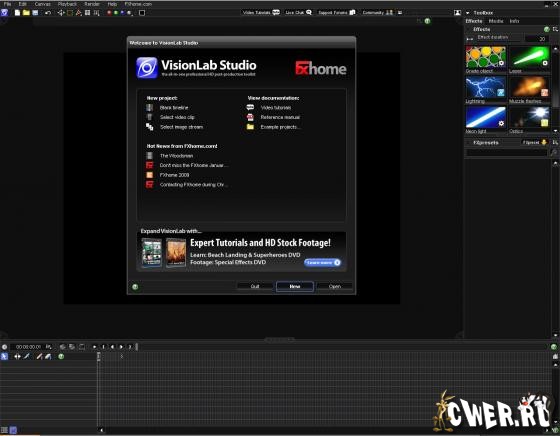The width and height of the screenshot is (560, 436).
Task: Click the Quit button in the welcome dialog
Action: (255, 286)
